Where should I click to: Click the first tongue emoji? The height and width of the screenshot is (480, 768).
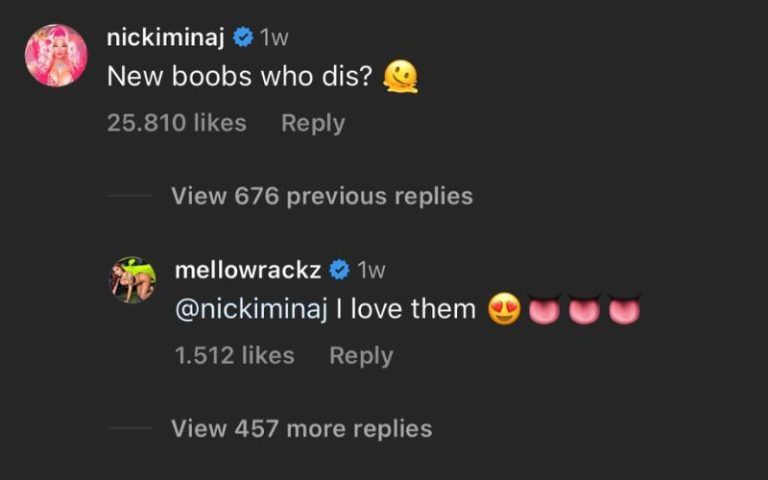coord(543,310)
